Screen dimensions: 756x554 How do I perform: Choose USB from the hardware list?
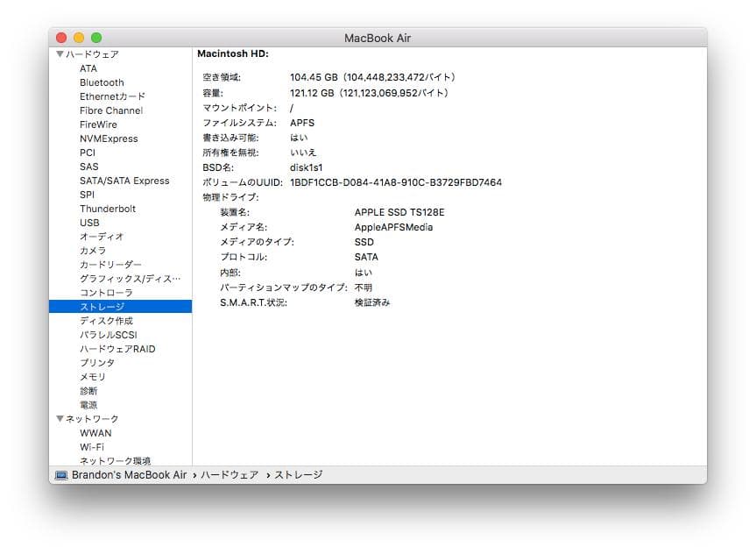89,223
